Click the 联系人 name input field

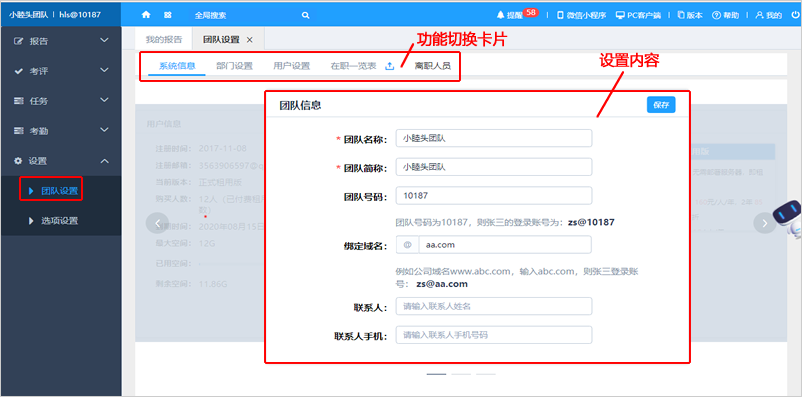click(494, 306)
